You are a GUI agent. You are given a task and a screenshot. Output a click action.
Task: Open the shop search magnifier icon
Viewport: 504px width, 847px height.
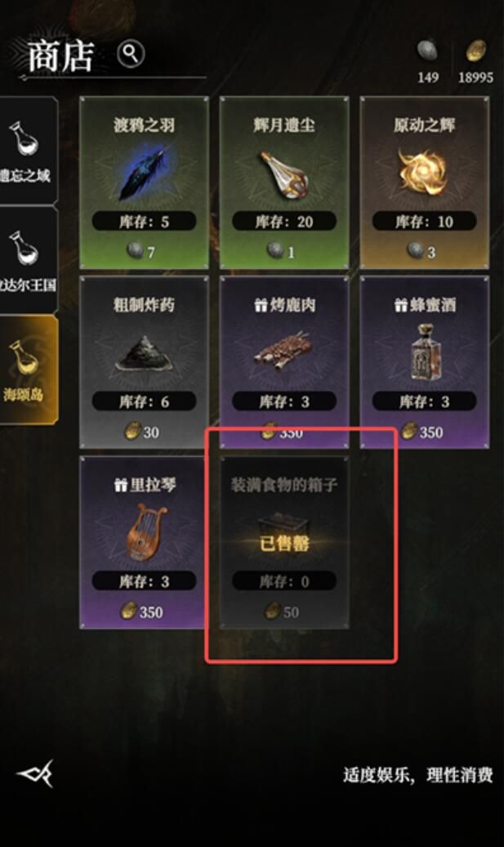(131, 53)
